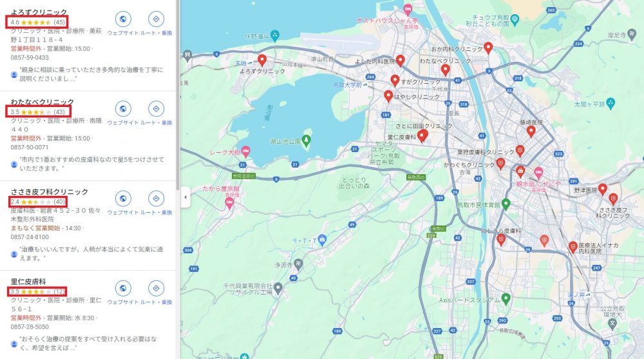Click 観水庭こぜにや hotel pin
Image resolution: width=644 pixels, height=359 pixels.
(539, 173)
